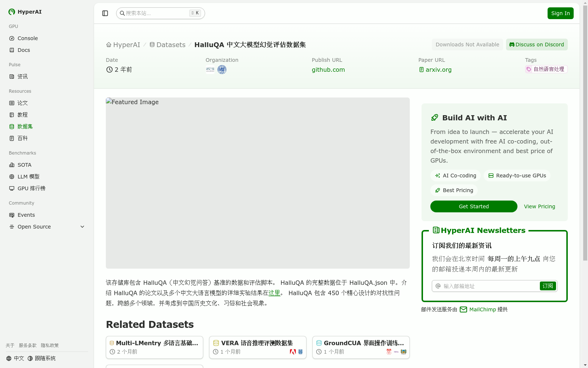This screenshot has height=368, width=588.
Task: Open the LLM 模型 page
Action: coord(29,176)
